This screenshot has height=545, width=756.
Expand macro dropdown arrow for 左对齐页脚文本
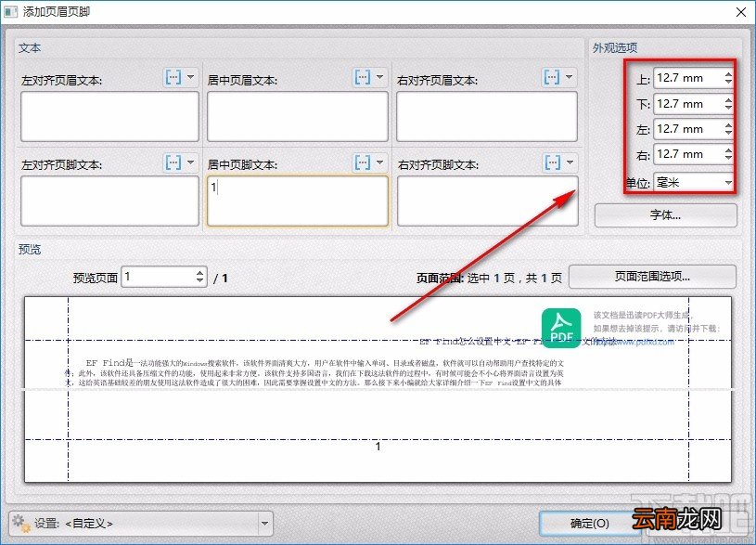click(x=191, y=162)
